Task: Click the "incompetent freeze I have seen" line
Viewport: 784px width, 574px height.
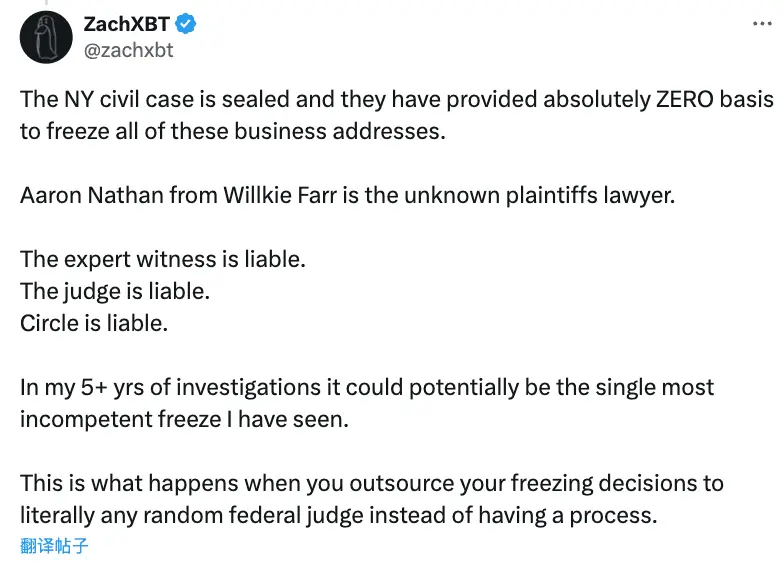Action: (184, 419)
